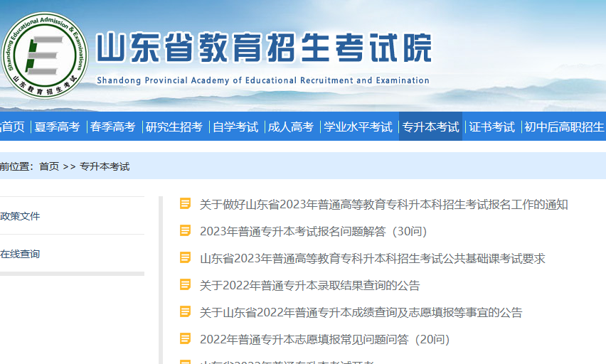Click the document icon beside 2023年普通专升本考试报名问题解答
This screenshot has width=606, height=364.
(185, 230)
